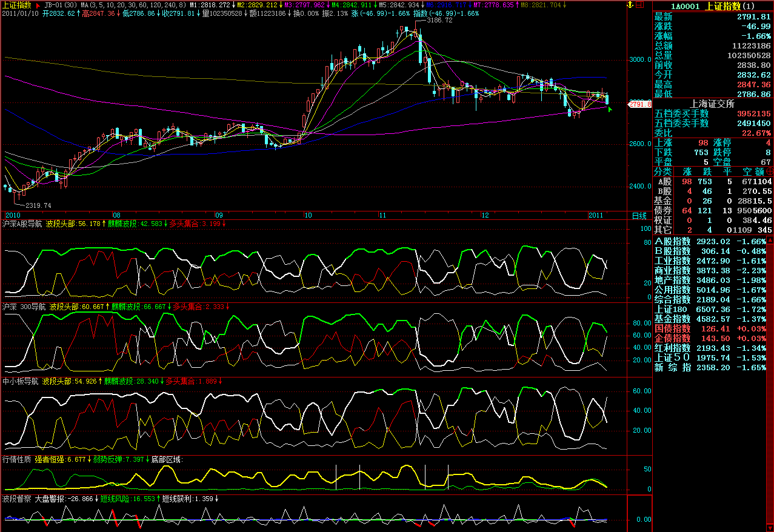Click the red flag icon beside 上证指数 title
The width and height of the screenshot is (774, 532).
38,5
